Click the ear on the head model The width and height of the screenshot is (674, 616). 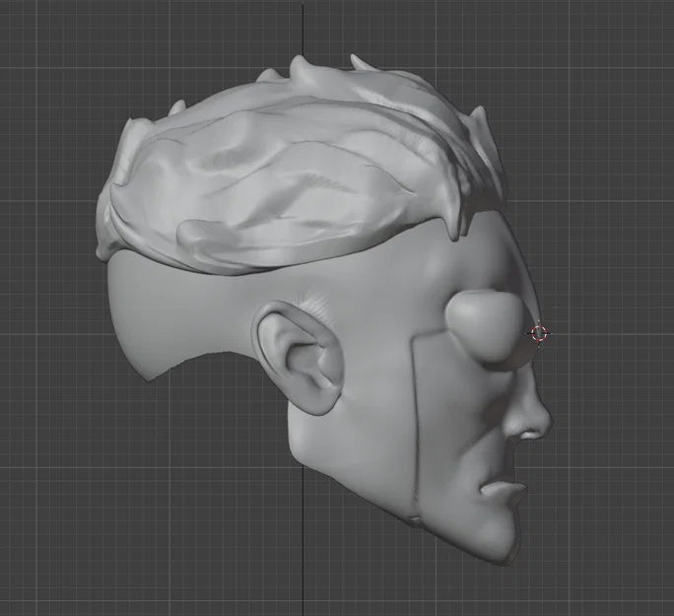click(298, 357)
